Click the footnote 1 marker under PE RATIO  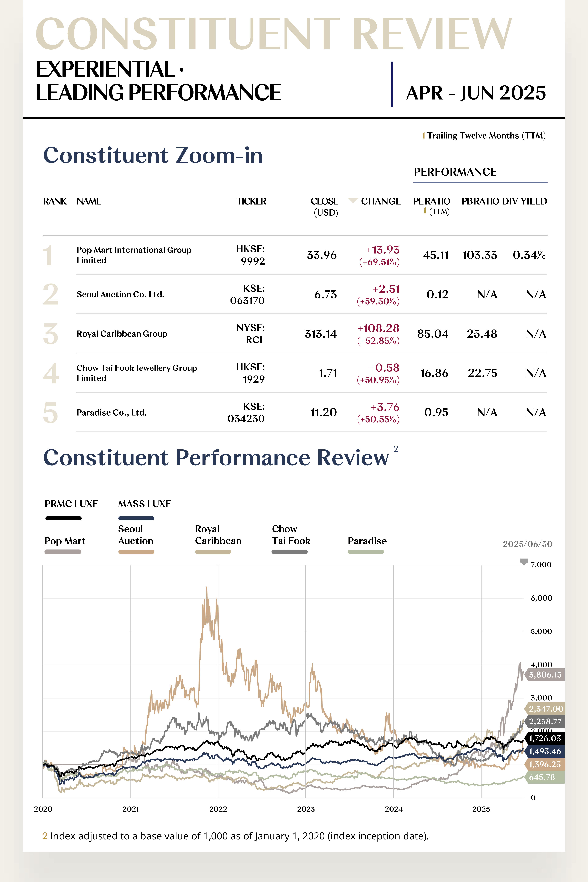pyautogui.click(x=425, y=211)
